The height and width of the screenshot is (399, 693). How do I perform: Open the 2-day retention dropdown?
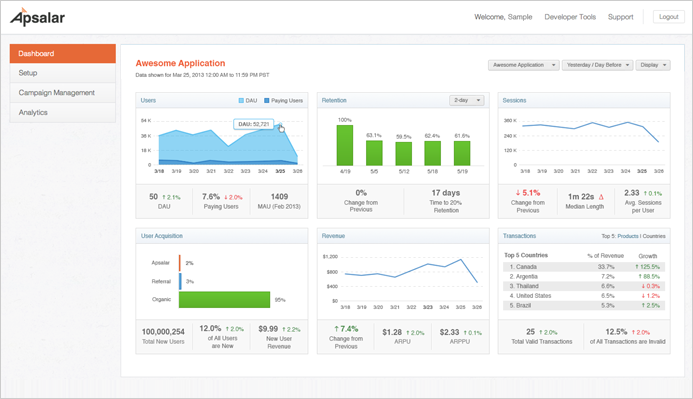[467, 100]
